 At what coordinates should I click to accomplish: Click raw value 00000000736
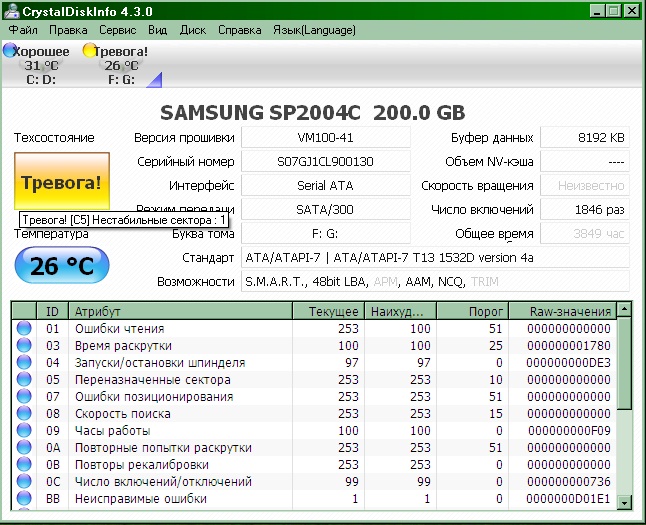pyautogui.click(x=569, y=481)
